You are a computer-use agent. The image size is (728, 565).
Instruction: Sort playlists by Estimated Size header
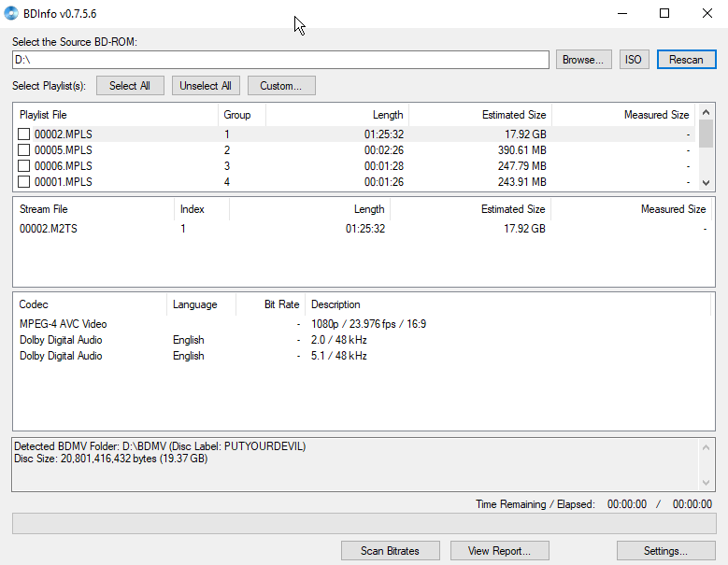pos(480,115)
